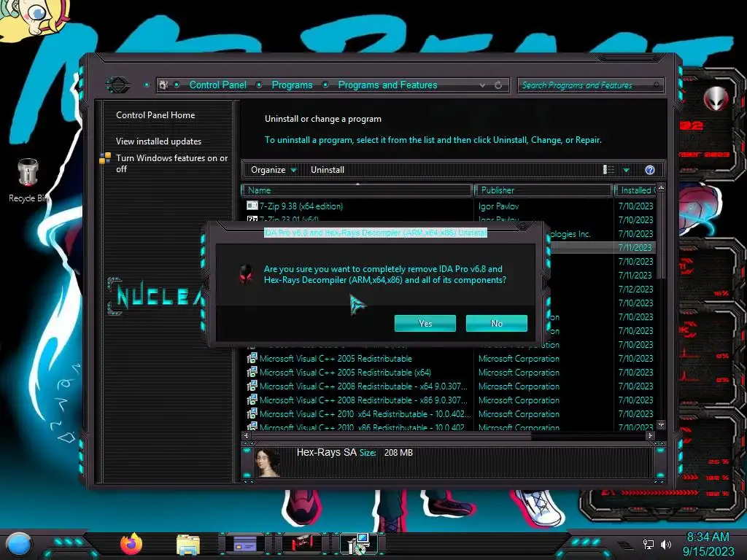This screenshot has height=560, width=747.
Task: Sort by the Installed On column header
Action: coord(636,190)
